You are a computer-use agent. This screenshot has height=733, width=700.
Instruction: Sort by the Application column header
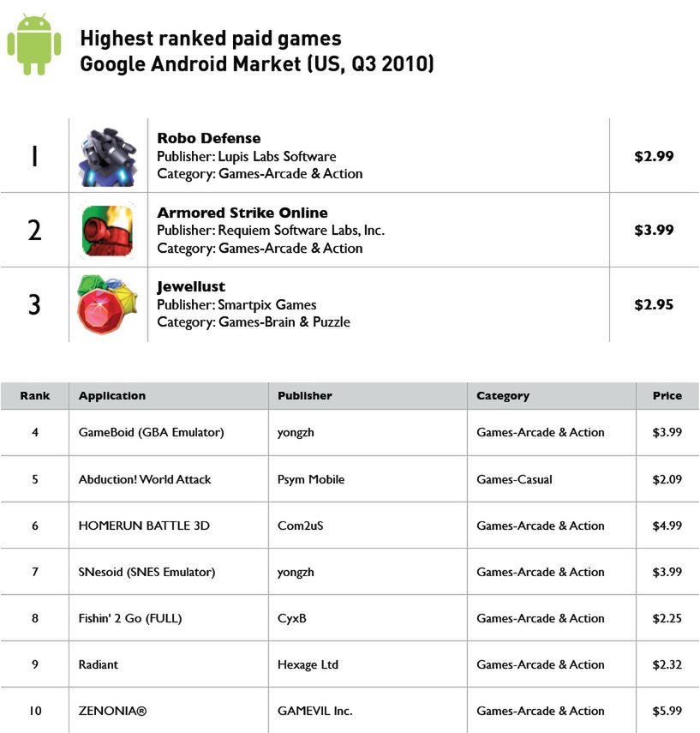(x=112, y=396)
